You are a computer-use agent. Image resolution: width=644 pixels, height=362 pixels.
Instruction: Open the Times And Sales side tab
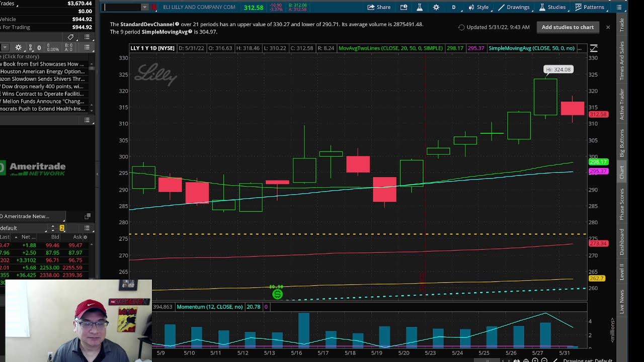622,61
